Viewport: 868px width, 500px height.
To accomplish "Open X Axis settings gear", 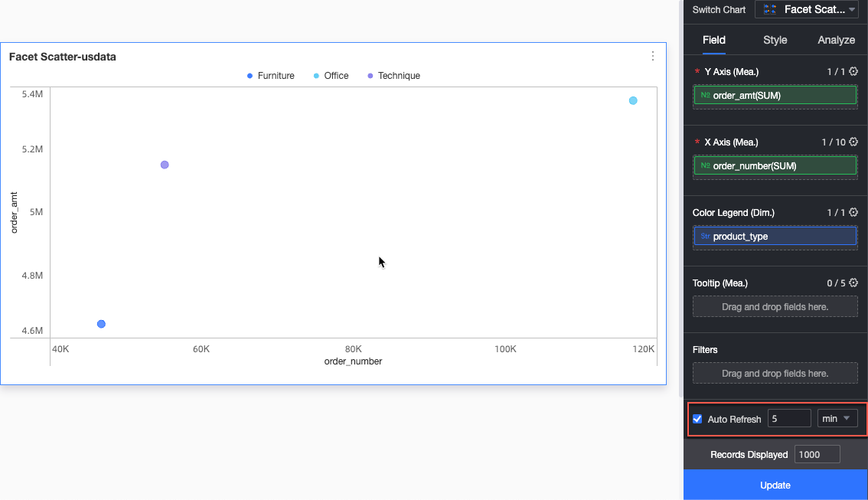I will [853, 142].
